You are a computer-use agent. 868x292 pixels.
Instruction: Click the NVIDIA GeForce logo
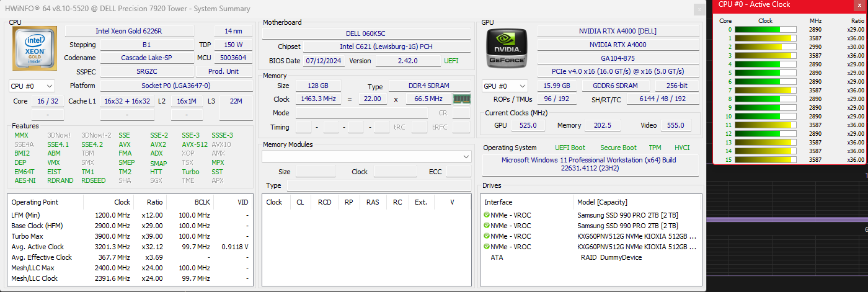pos(507,48)
